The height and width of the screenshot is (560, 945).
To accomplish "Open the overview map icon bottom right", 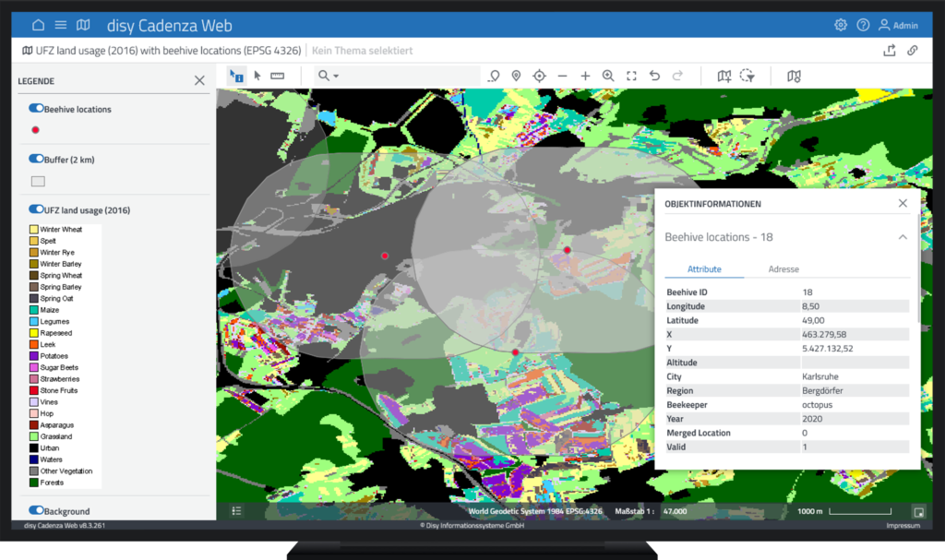I will tap(918, 512).
